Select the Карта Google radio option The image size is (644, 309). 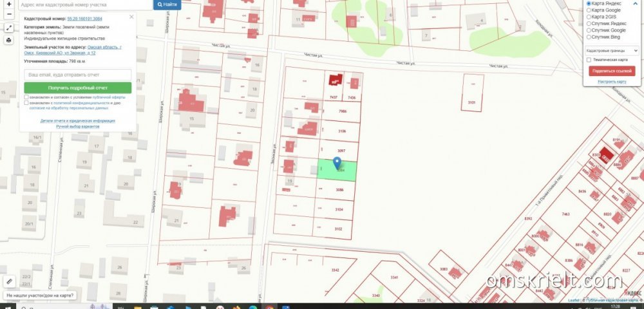(x=589, y=10)
